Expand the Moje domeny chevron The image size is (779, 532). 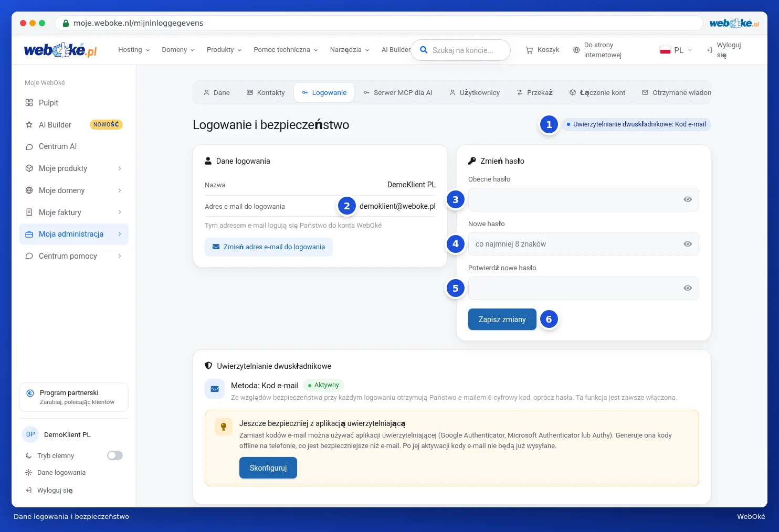pyautogui.click(x=120, y=190)
